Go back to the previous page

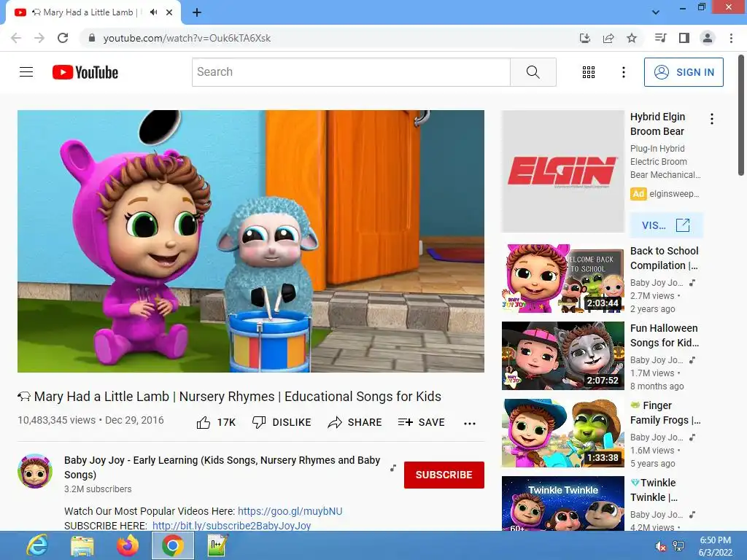pyautogui.click(x=16, y=38)
